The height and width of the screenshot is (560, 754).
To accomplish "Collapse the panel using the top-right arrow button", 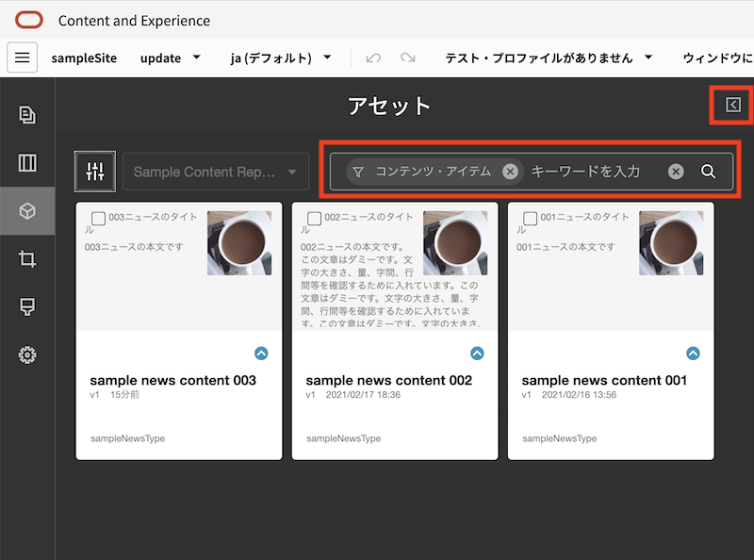I will click(x=733, y=105).
